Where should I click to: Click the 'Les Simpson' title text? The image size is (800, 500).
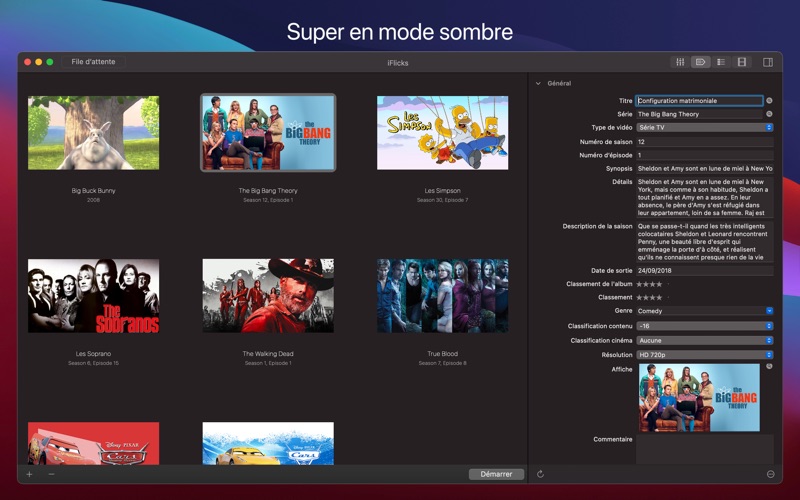[442, 190]
